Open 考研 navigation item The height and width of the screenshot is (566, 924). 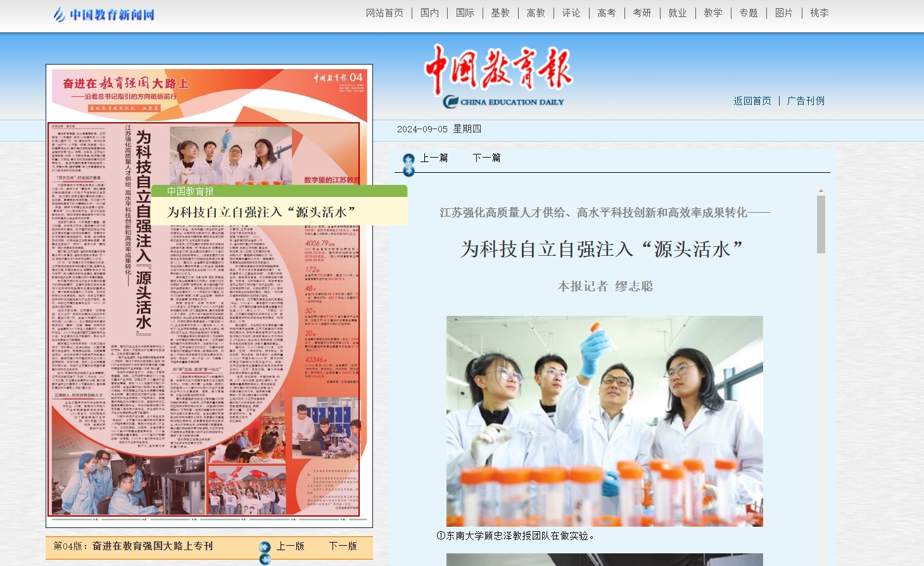642,13
